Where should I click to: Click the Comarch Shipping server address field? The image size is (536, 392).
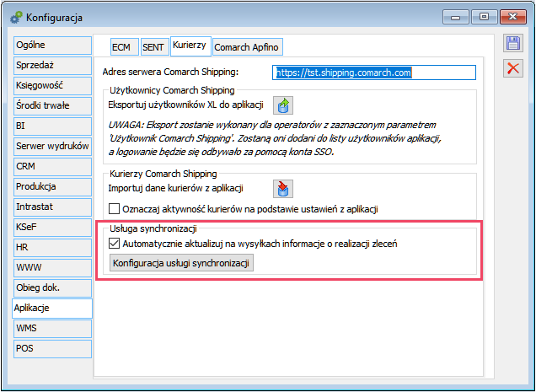[374, 72]
